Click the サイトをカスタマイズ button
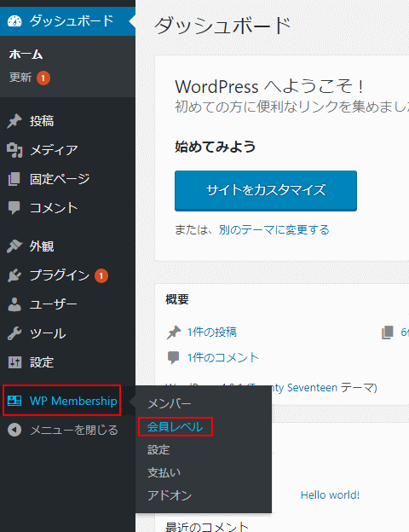409x532 pixels. (266, 191)
